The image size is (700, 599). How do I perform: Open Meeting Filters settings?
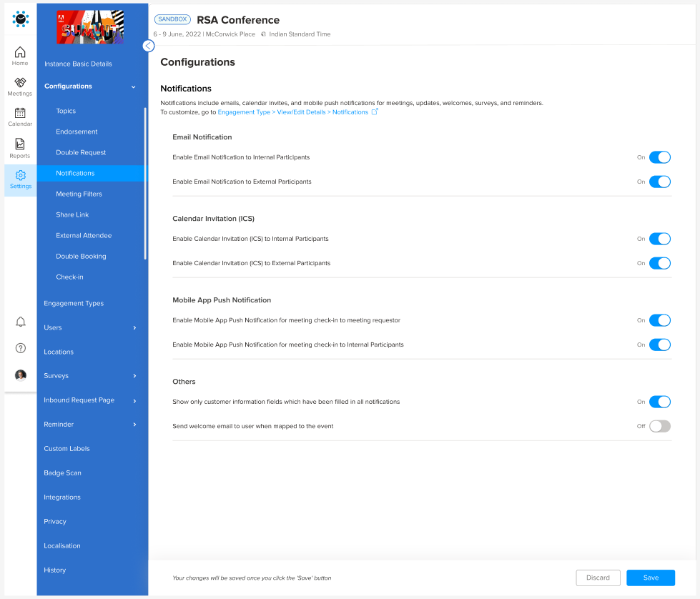tap(79, 194)
